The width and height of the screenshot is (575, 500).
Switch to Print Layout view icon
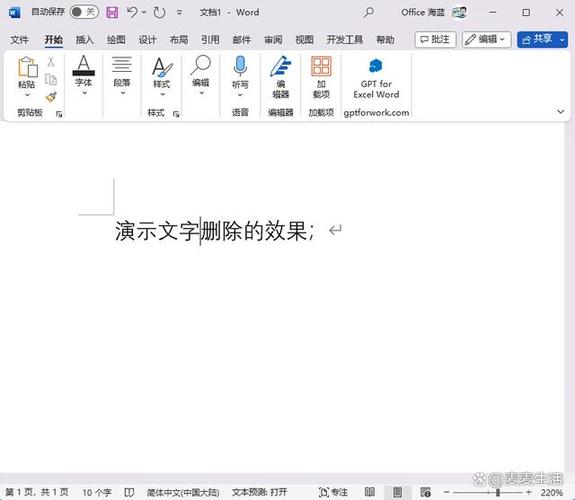[x=398, y=492]
